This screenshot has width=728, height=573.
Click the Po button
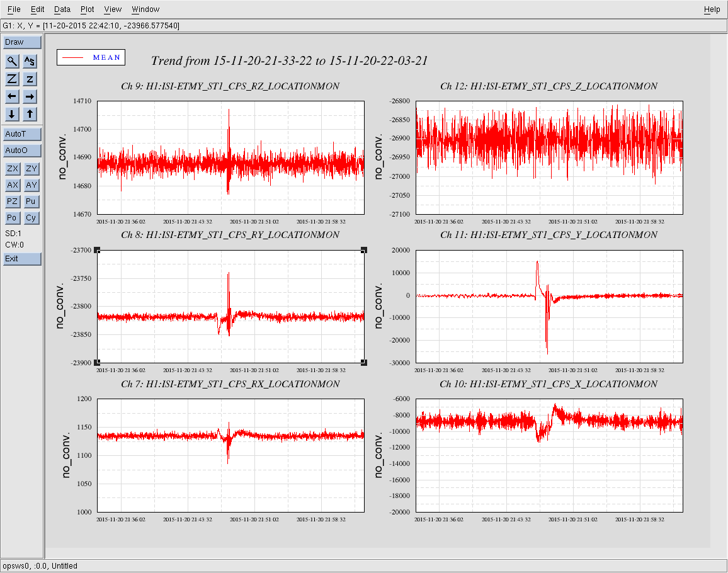[13, 218]
